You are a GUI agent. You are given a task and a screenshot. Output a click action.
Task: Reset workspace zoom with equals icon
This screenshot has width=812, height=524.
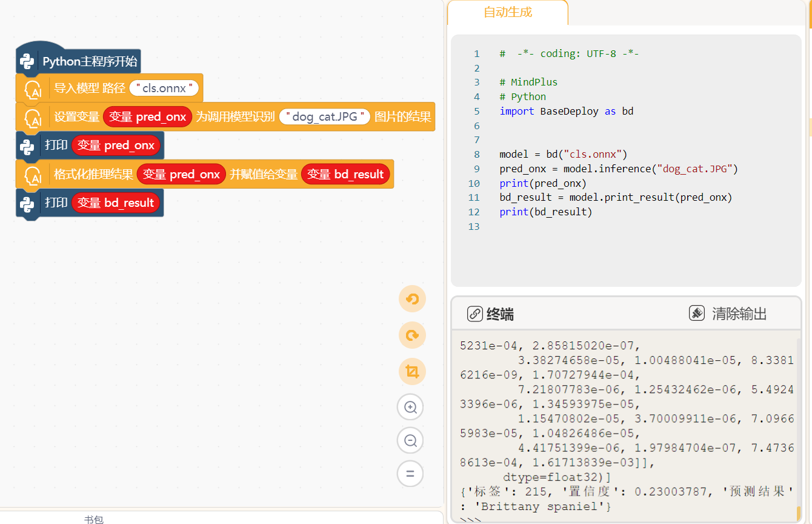tap(410, 474)
